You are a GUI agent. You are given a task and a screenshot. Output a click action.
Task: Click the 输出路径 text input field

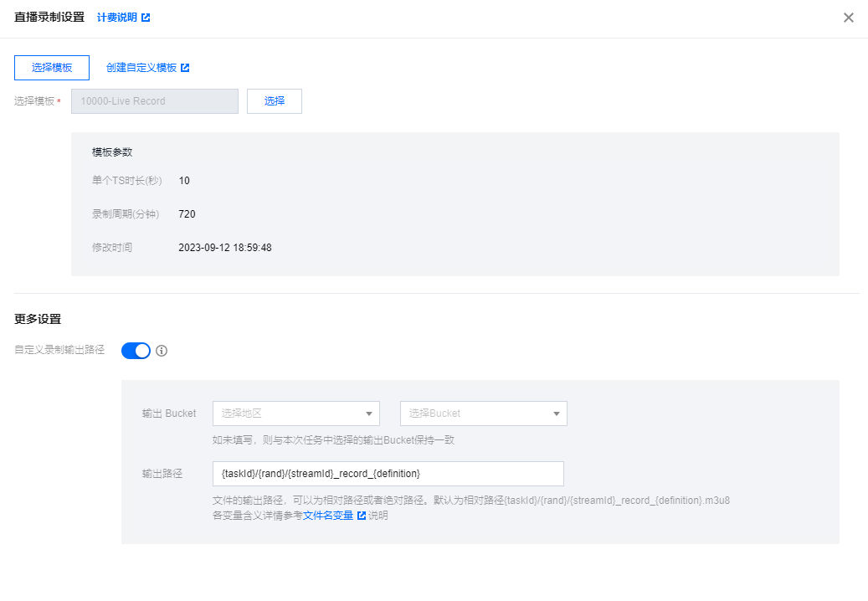[x=388, y=474]
